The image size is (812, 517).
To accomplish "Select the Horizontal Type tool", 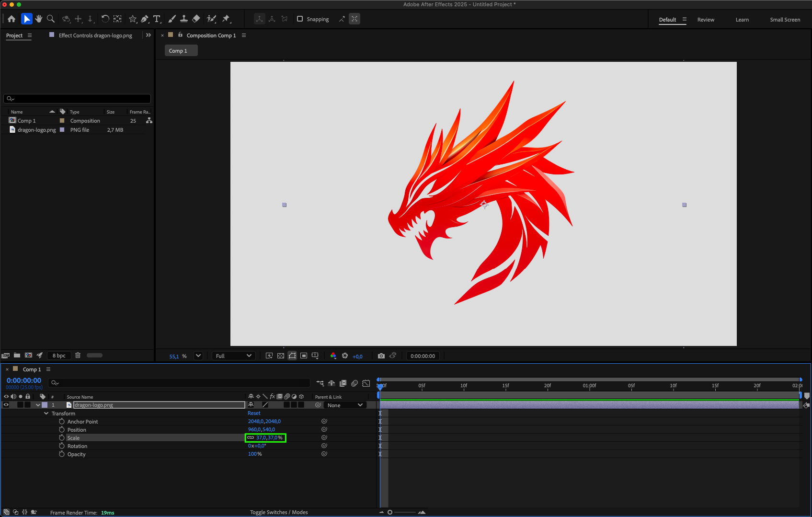I will coord(157,19).
